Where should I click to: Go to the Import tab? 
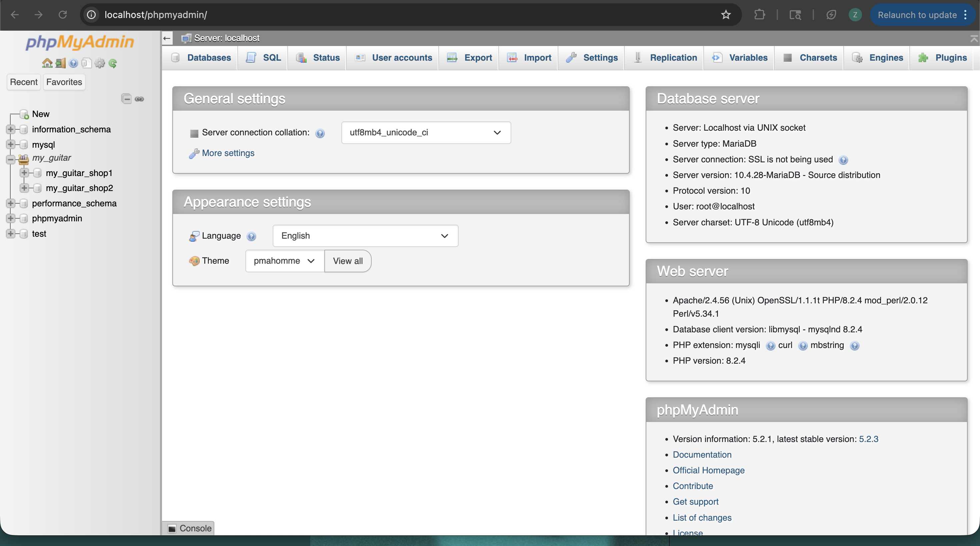point(529,58)
